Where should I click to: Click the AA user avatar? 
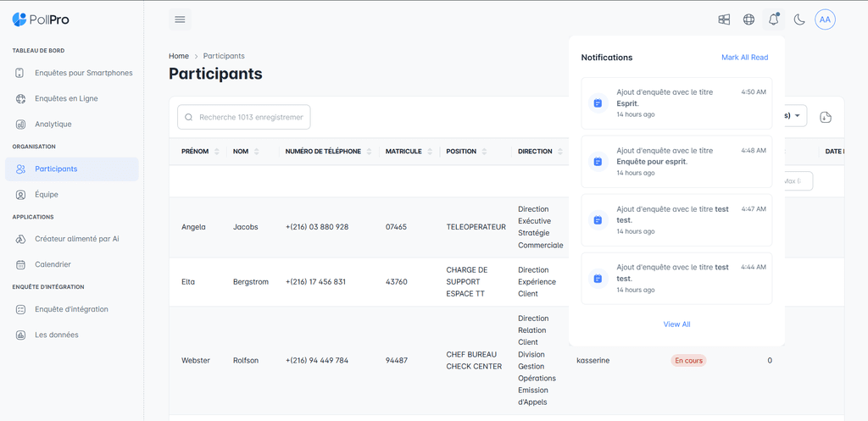pos(825,19)
